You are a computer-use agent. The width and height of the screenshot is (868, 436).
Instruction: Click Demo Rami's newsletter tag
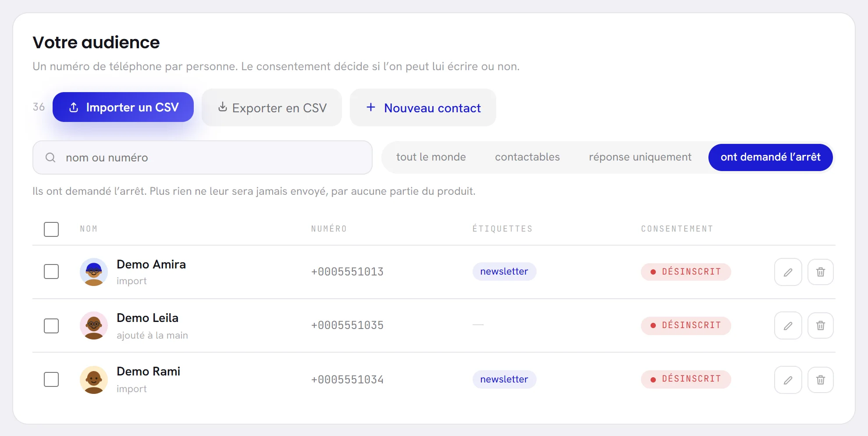point(504,379)
